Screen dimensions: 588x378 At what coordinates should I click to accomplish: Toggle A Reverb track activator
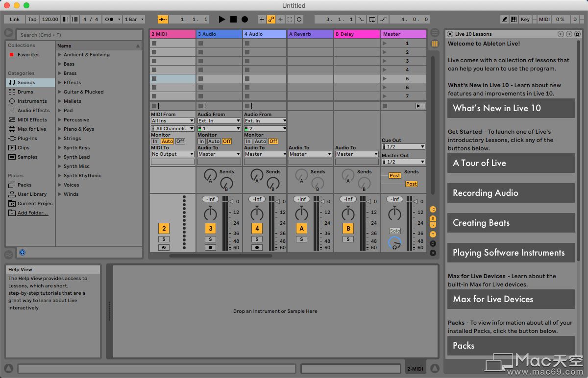(301, 228)
